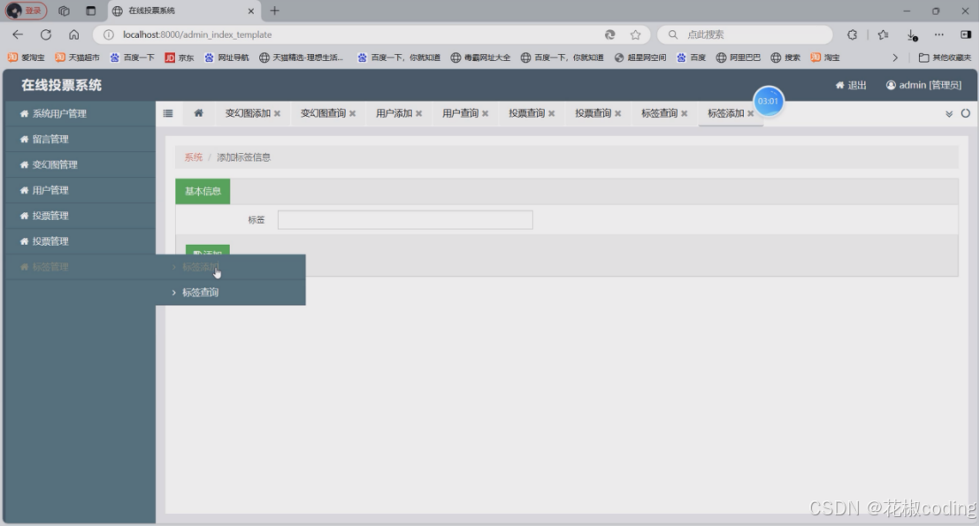Click the browser home icon
980x526 pixels.
point(73,35)
